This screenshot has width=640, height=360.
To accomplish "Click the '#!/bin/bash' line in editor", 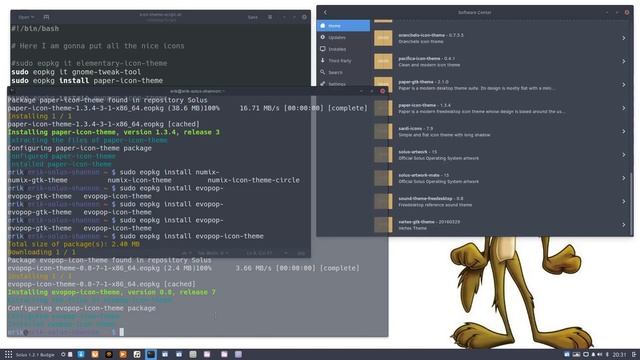I will [x=35, y=29].
